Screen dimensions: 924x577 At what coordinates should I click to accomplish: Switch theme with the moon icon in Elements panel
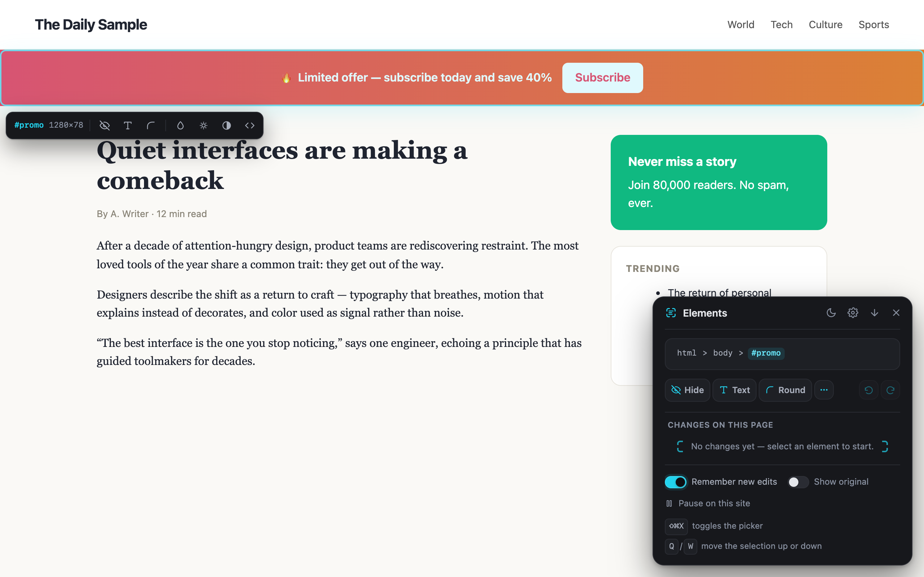pos(831,313)
